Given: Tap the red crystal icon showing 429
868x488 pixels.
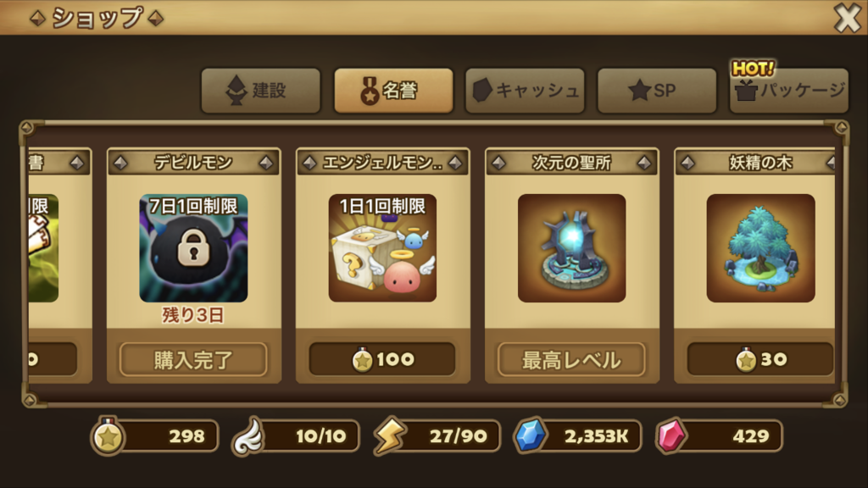Looking at the screenshot, I should click(x=671, y=436).
